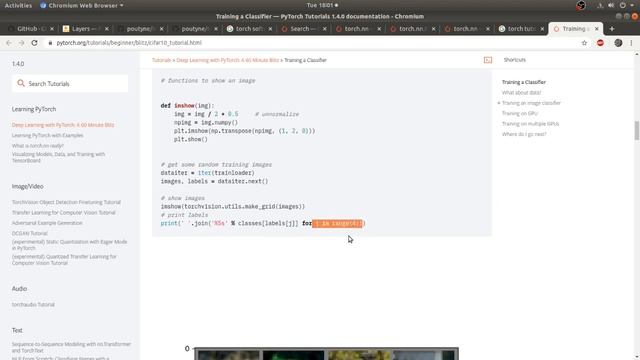Bookmark this page with the star icon
This screenshot has height=360, width=640.
584,43
